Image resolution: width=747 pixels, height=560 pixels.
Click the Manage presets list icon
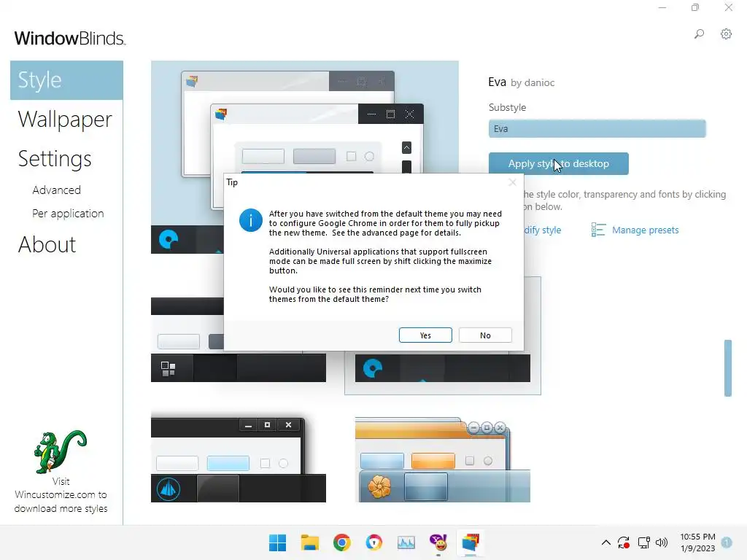[x=598, y=230]
